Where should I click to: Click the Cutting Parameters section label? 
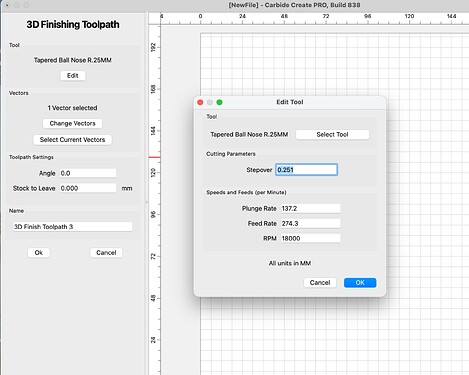[231, 154]
